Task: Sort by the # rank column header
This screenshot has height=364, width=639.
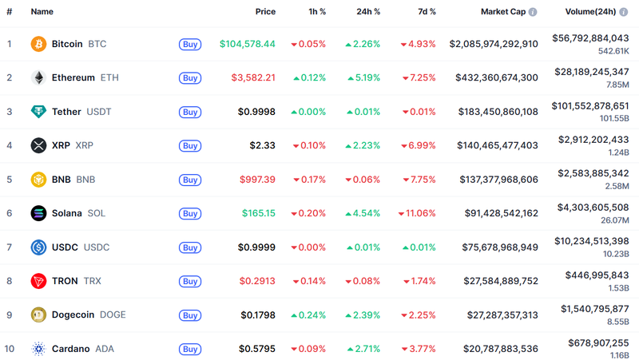Action: [9, 12]
